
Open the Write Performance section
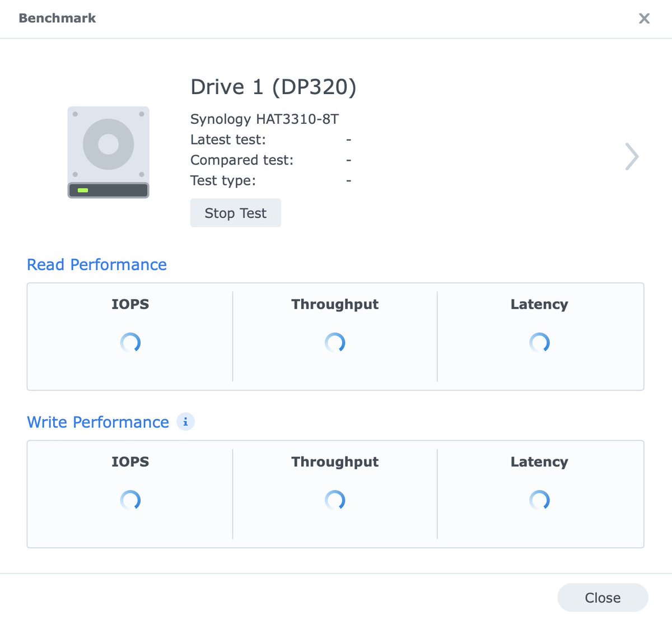[98, 422]
